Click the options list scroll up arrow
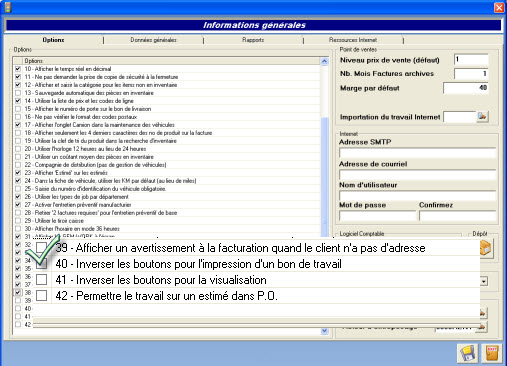The width and height of the screenshot is (507, 366). pos(324,61)
